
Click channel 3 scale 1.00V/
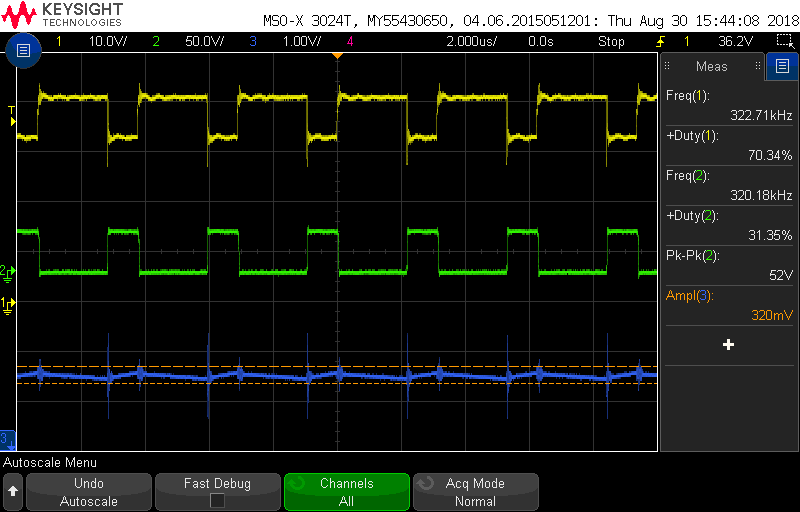click(x=302, y=41)
